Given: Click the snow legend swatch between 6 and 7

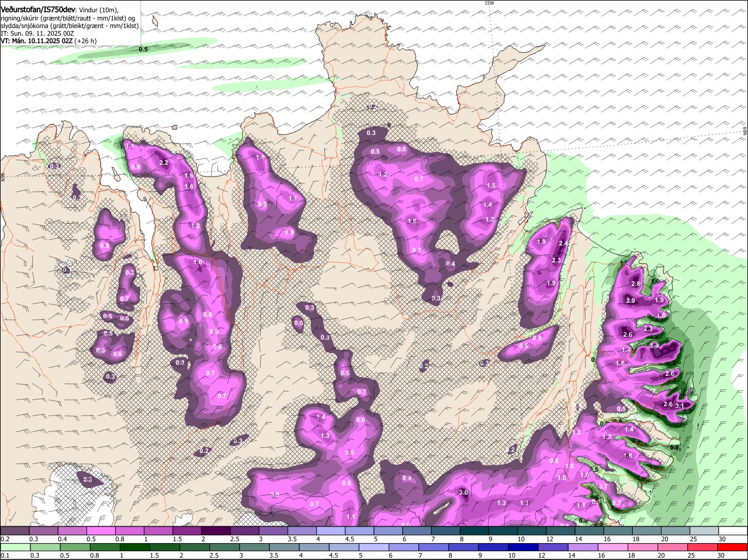Looking at the screenshot, I should [417, 530].
